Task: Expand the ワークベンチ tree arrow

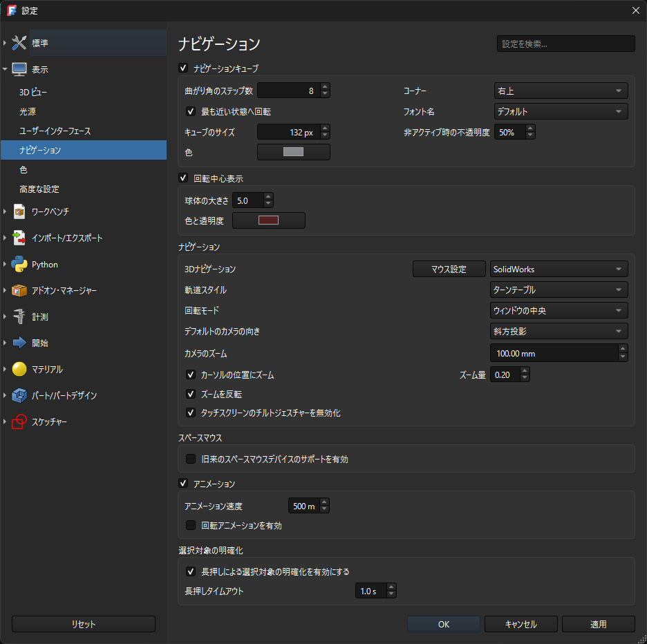Action: tap(5, 211)
